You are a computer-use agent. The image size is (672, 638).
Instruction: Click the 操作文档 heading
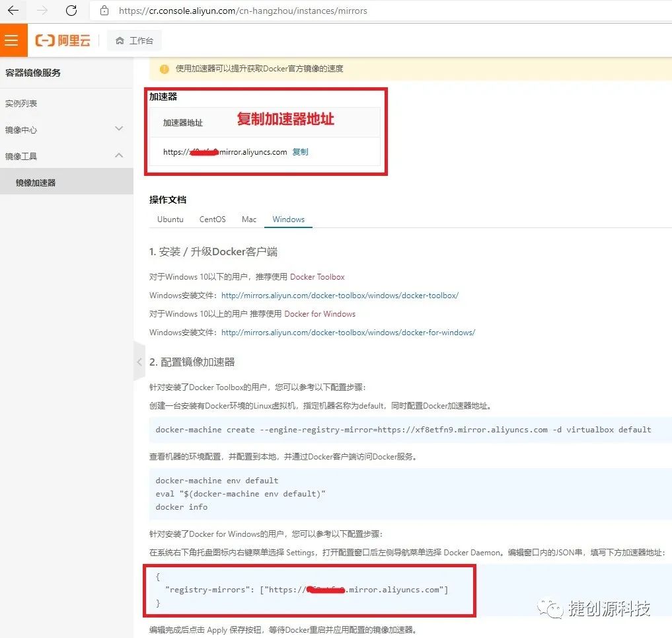tap(168, 200)
